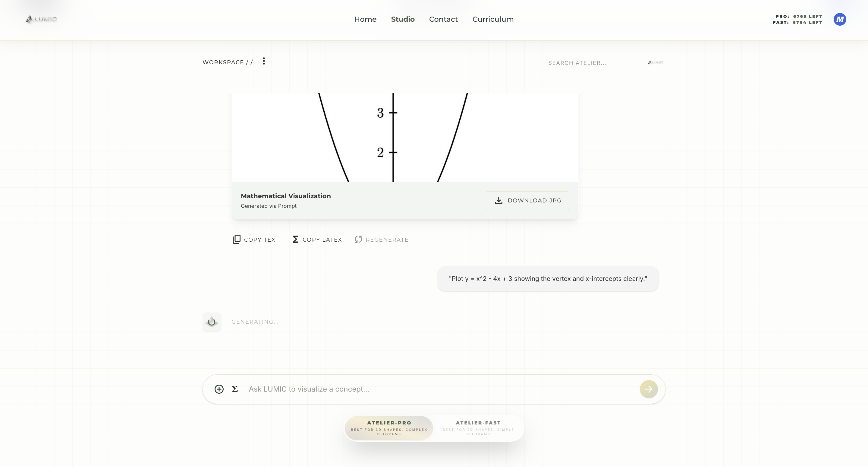Select the Atelier-Pro model
The width and height of the screenshot is (868, 467).
coord(389,428)
